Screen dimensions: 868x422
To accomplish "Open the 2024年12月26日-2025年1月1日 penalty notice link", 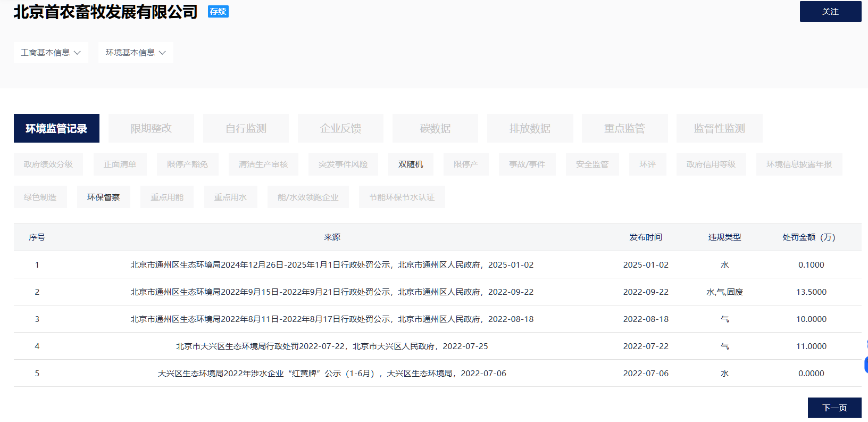I will pyautogui.click(x=332, y=265).
